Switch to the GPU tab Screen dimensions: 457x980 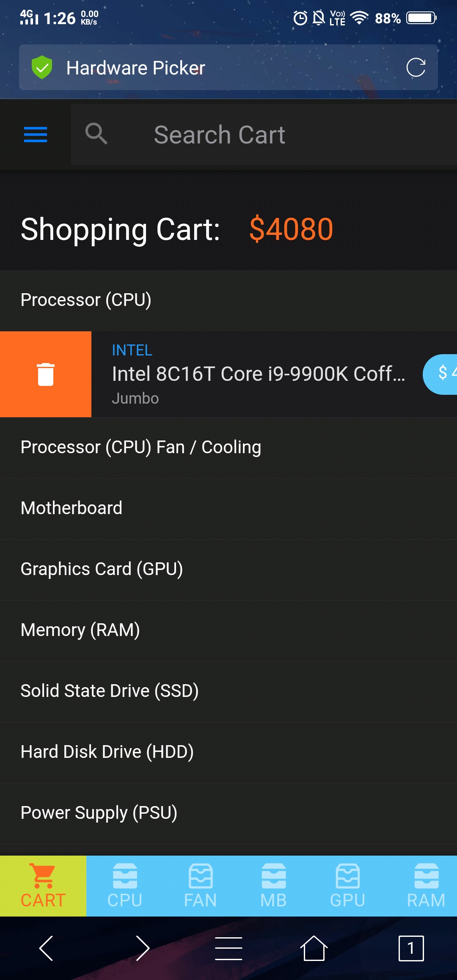347,886
